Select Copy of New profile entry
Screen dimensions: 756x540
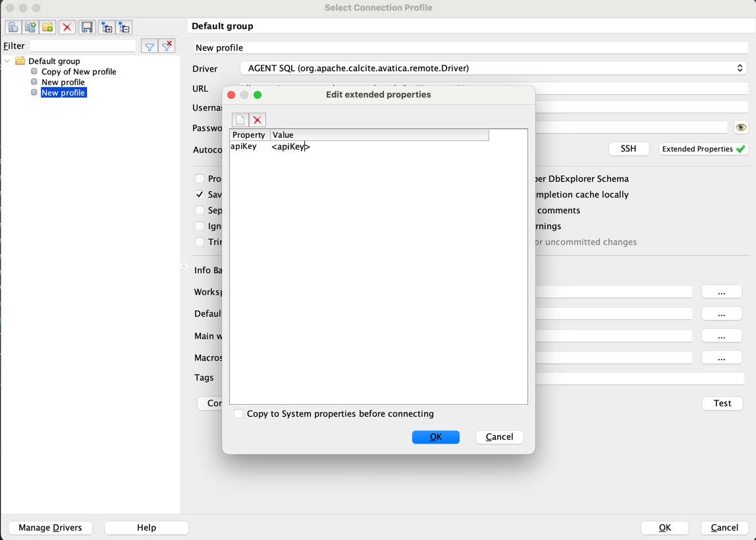[x=78, y=72]
